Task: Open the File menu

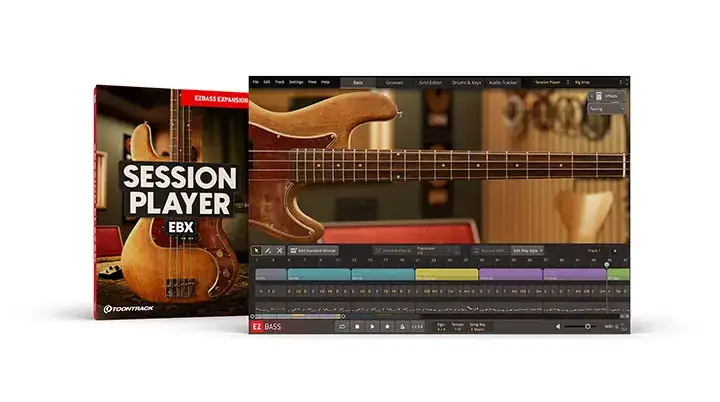Action: (x=256, y=82)
